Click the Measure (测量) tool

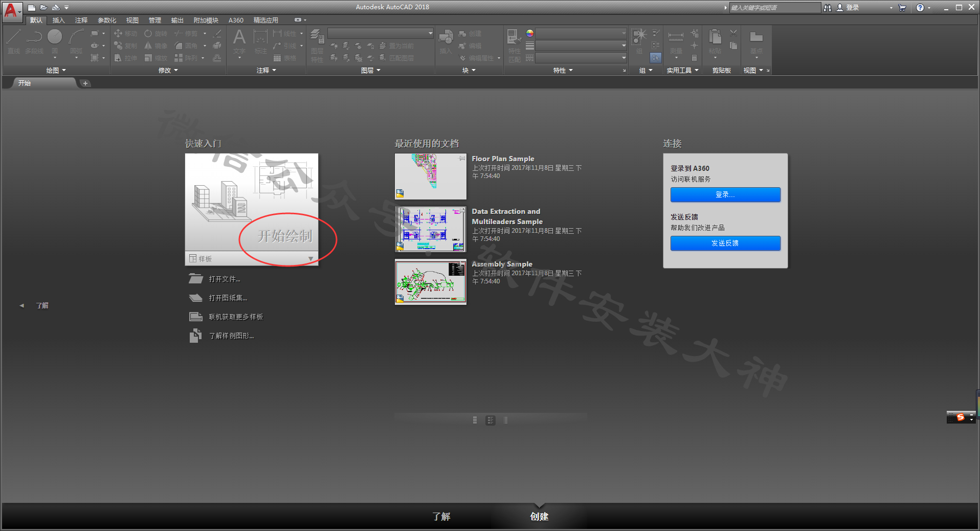click(676, 41)
